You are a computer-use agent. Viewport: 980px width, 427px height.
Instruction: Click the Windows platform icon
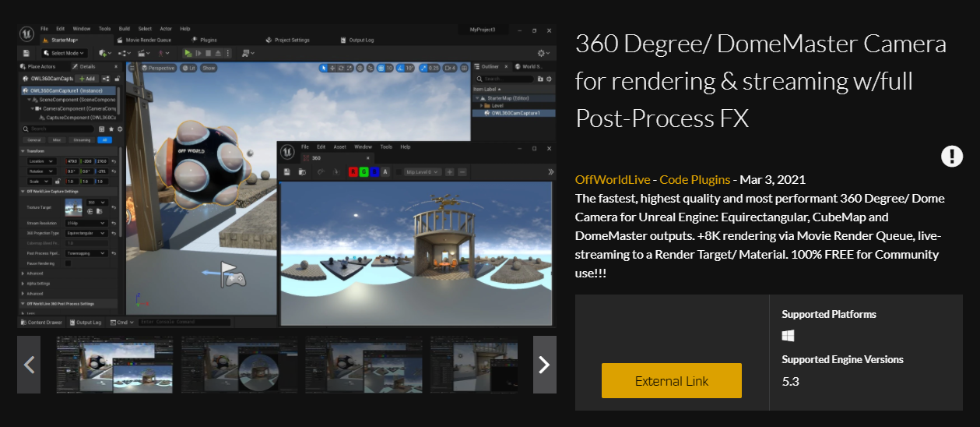789,336
